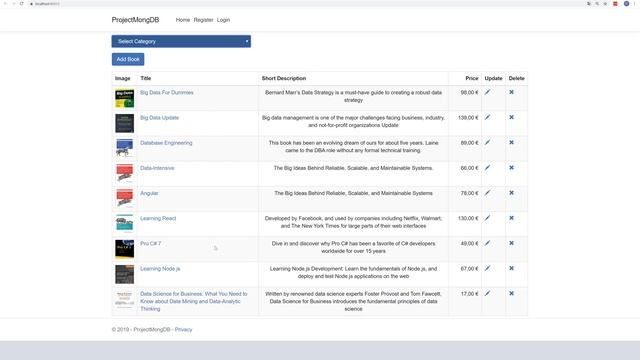Viewport: 640px width, 360px height.
Task: Click the Learning Node.js cover thumbnail
Action: [x=124, y=274]
